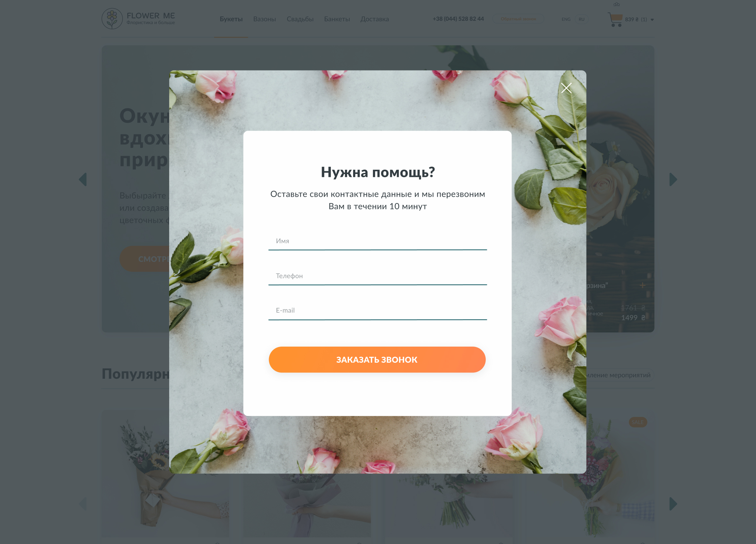Open the Букеты menu item
This screenshot has height=544, width=756.
(x=231, y=19)
